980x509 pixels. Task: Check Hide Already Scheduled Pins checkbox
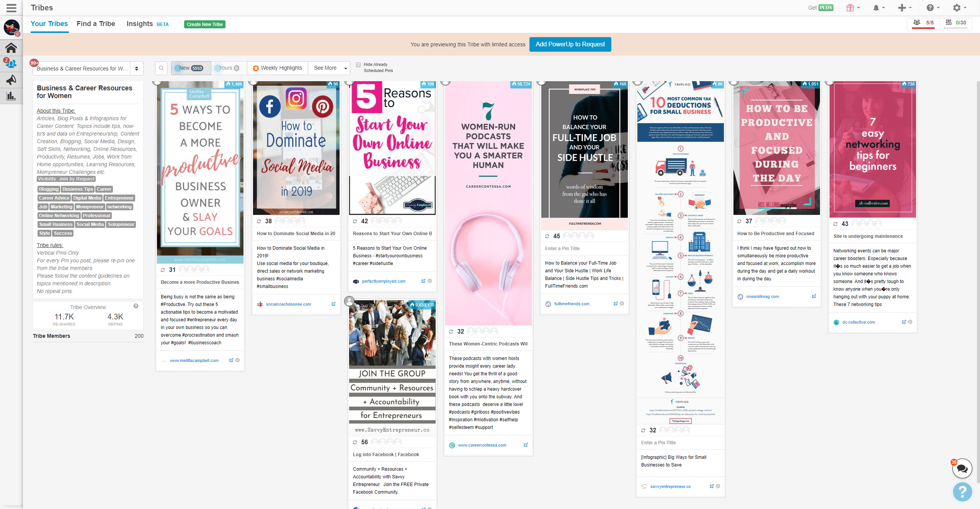coord(358,65)
